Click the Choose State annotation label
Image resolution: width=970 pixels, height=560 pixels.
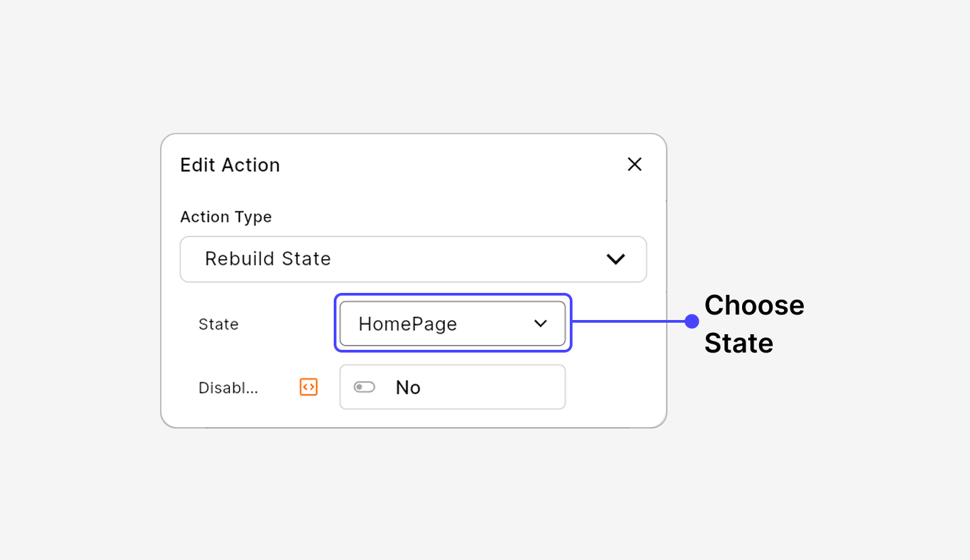pos(754,324)
